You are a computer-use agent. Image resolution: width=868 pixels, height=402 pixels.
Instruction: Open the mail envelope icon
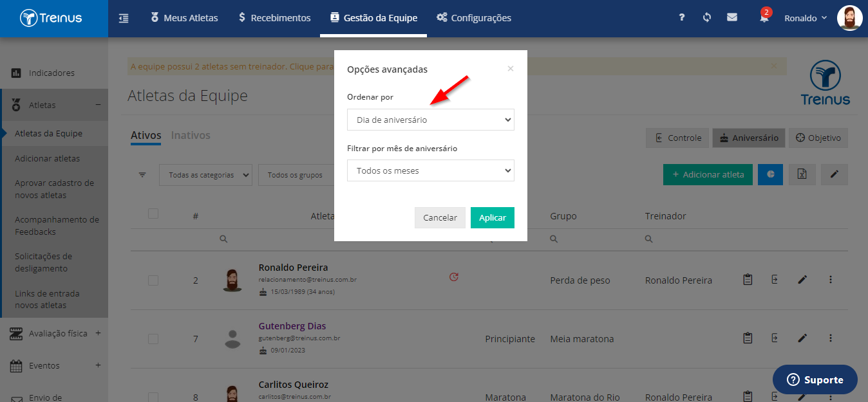click(x=732, y=18)
